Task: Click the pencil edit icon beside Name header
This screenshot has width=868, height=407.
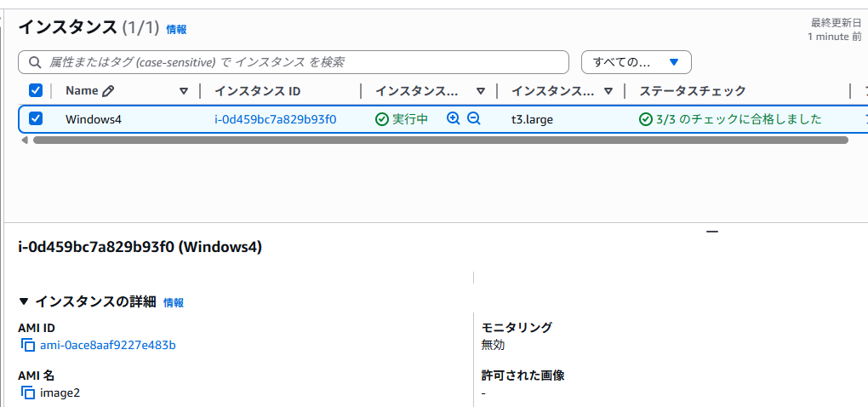Action: click(109, 91)
